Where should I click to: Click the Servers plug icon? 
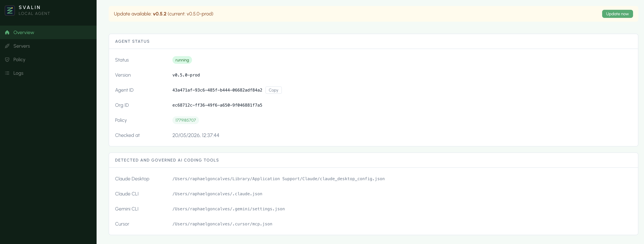coord(7,46)
